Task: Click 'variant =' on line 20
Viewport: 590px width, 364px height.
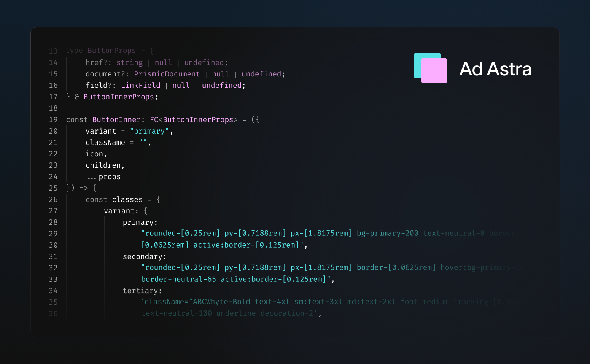Action: pyautogui.click(x=105, y=131)
